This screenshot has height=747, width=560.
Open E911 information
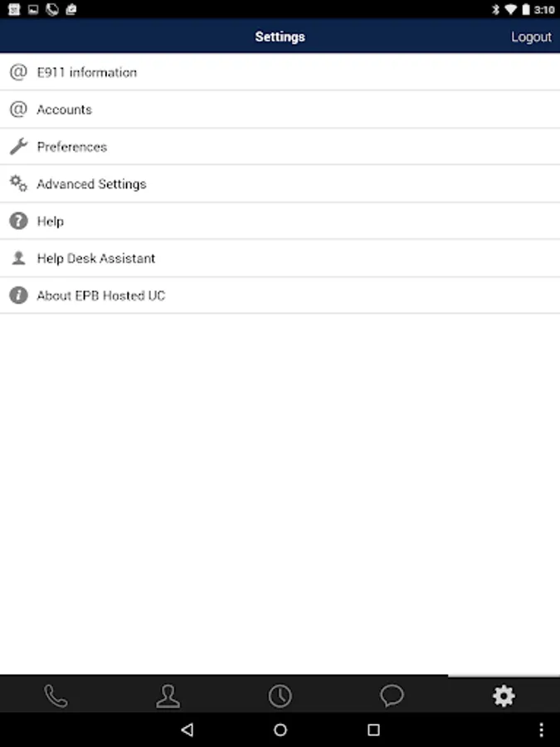point(87,72)
